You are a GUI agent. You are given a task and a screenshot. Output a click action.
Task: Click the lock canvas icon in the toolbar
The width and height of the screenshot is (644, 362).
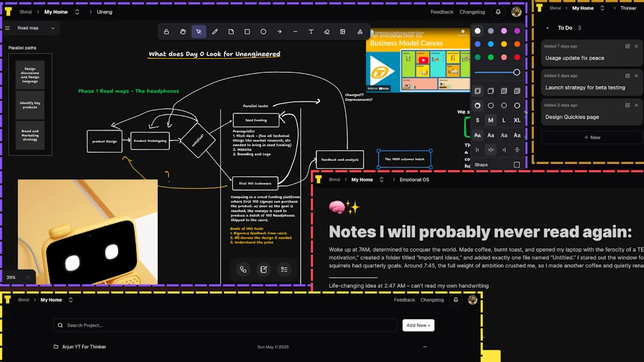[166, 31]
